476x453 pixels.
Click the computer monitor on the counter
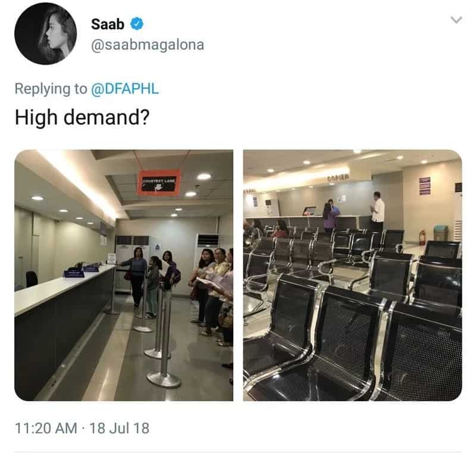click(309, 211)
